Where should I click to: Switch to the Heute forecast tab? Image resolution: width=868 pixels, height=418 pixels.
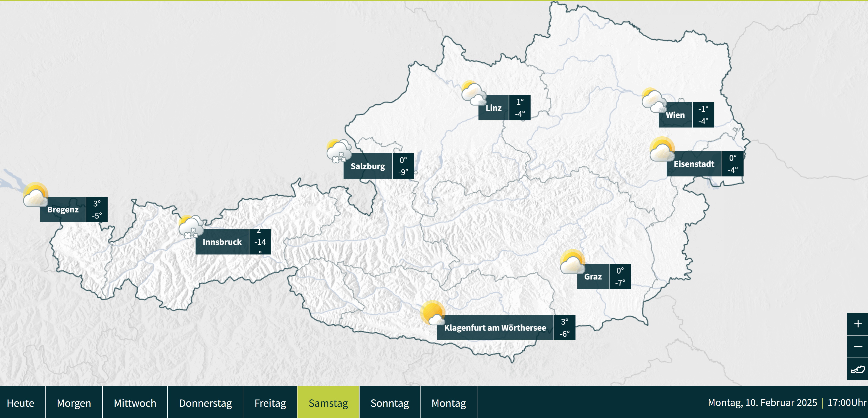[x=21, y=403]
